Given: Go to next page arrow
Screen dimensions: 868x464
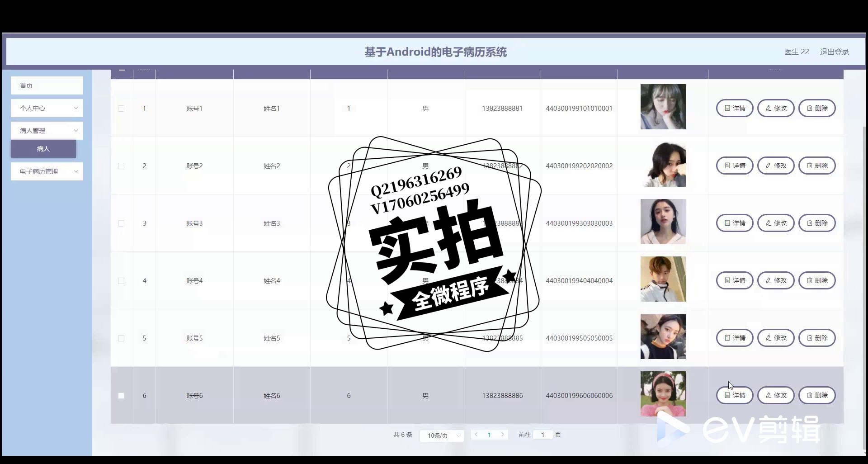Looking at the screenshot, I should [502, 435].
